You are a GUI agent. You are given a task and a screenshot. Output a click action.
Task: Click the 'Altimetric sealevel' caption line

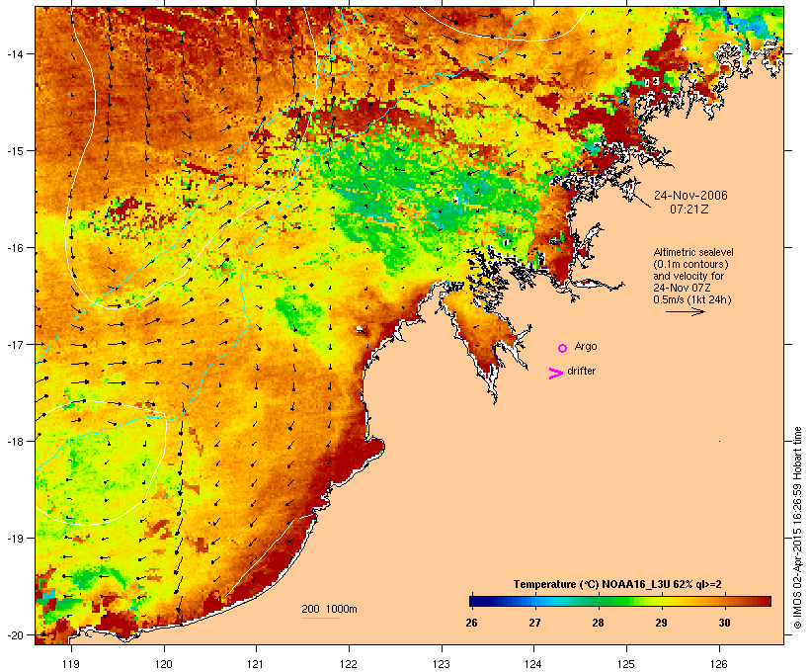[693, 252]
